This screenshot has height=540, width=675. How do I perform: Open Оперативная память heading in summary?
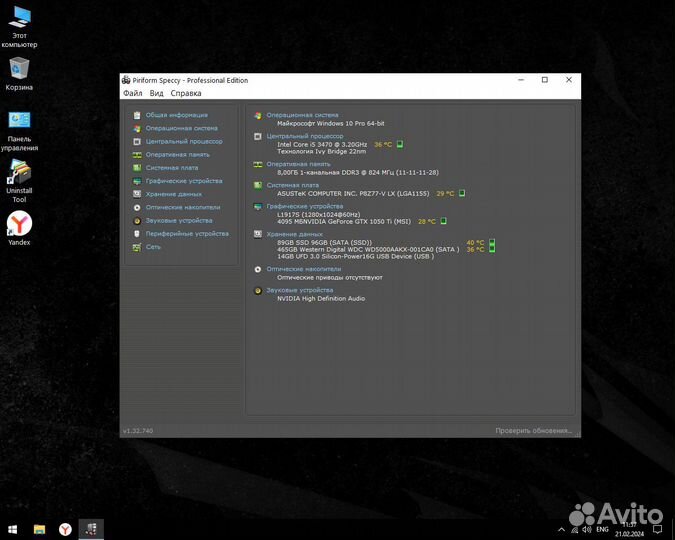pyautogui.click(x=298, y=164)
